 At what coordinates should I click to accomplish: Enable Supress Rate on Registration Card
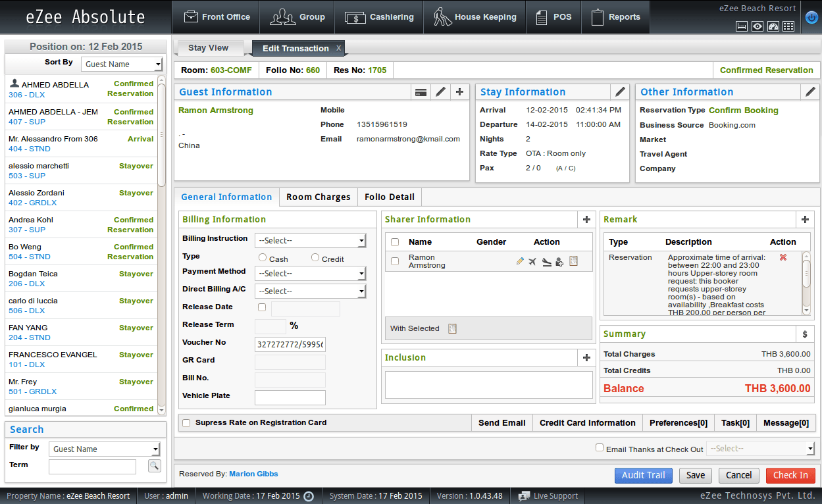pos(187,423)
